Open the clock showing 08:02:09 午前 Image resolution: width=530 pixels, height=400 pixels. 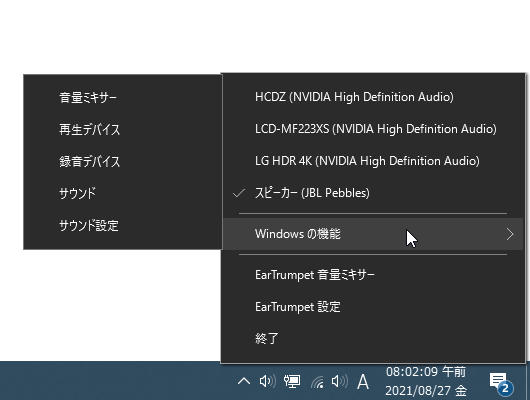(x=426, y=381)
